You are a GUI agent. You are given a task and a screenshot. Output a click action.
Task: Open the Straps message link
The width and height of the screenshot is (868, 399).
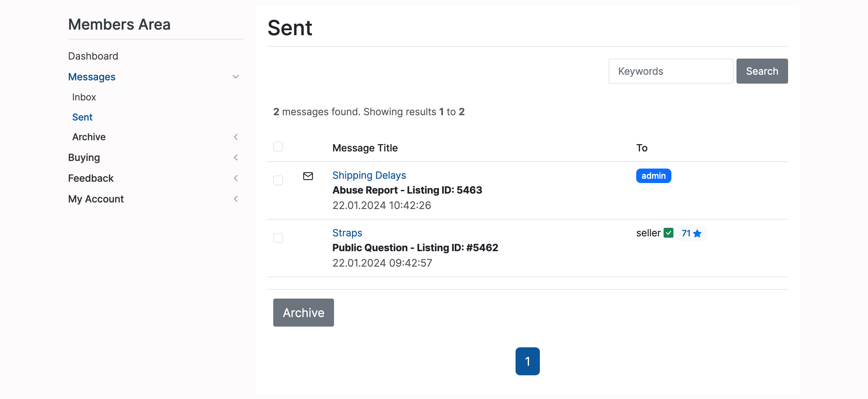point(347,233)
